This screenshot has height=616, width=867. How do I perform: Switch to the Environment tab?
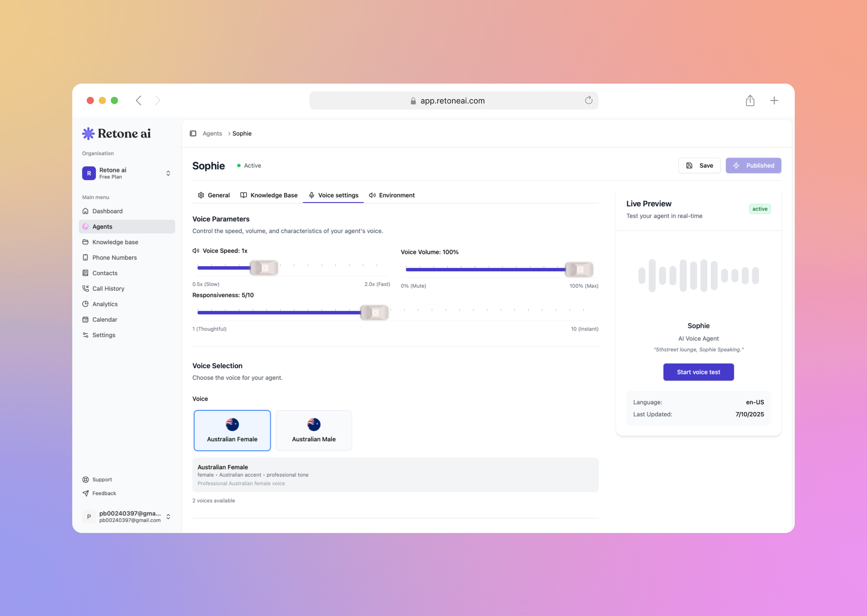tap(392, 195)
